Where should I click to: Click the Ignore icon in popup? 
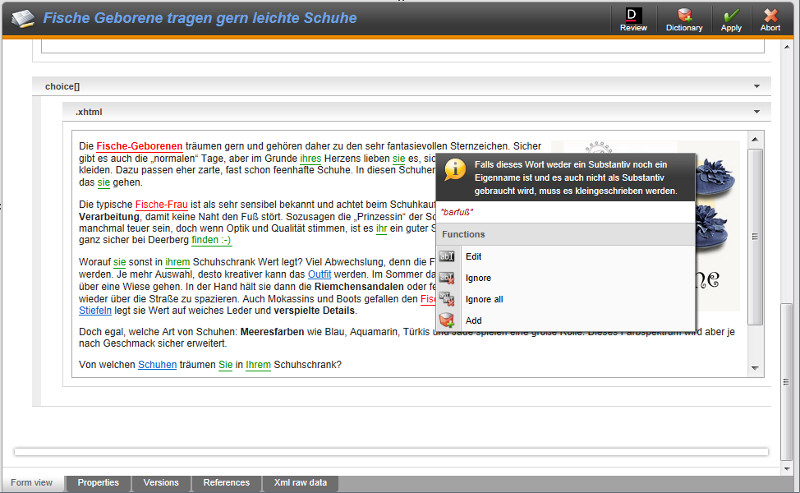(447, 277)
